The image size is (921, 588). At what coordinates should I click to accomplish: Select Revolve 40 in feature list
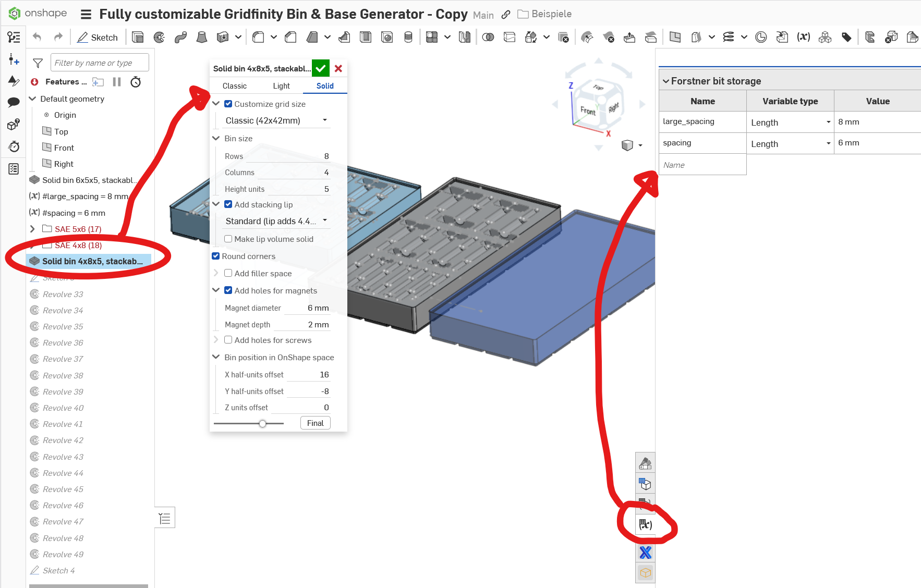pos(63,408)
